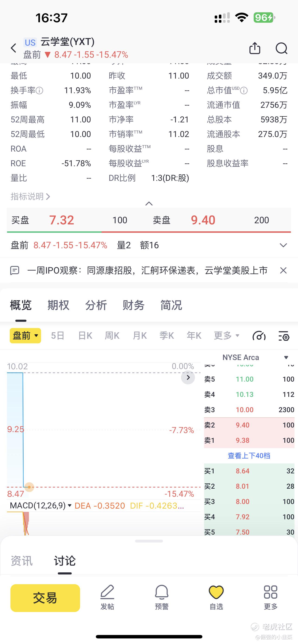298x644 pixels.
Task: Select the 卖3 order row at 10.00
Action: coord(249,410)
